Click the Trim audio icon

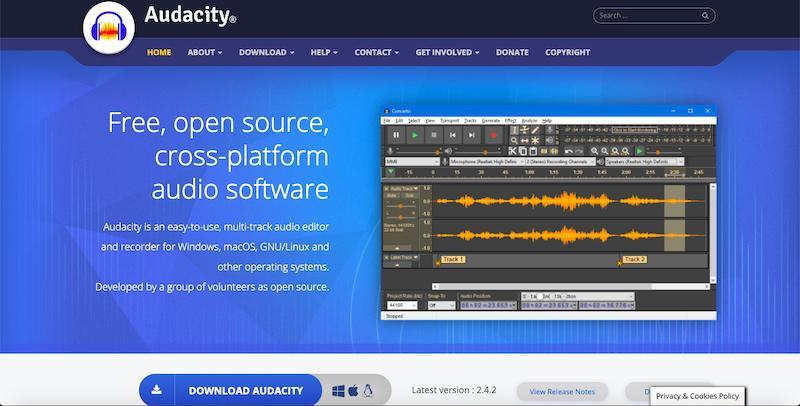544,151
